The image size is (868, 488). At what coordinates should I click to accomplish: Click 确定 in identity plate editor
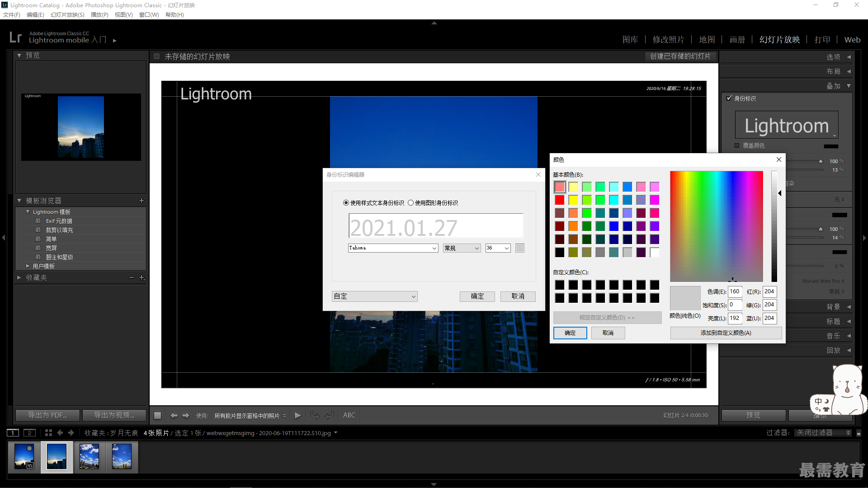tap(477, 296)
